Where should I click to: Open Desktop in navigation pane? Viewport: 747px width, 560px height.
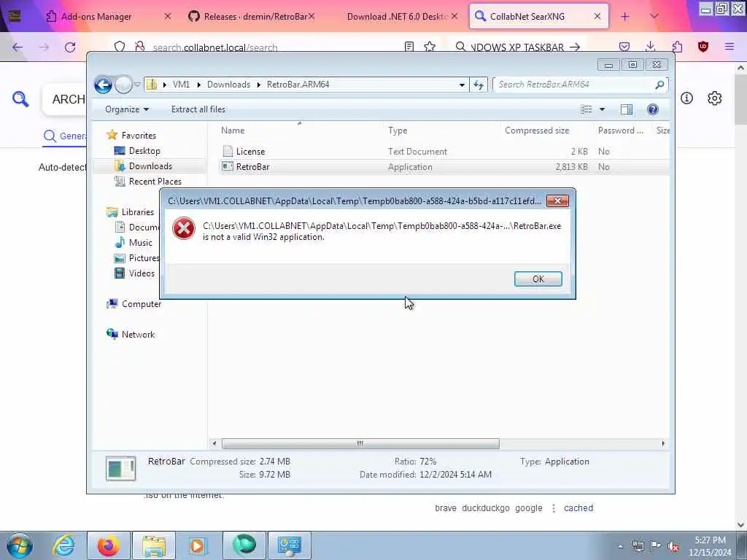pos(144,150)
